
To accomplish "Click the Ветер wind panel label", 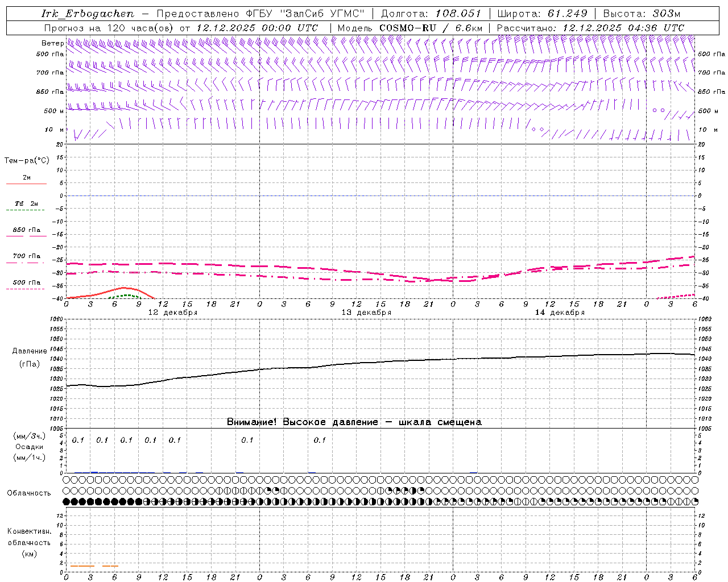I will 52,43.
